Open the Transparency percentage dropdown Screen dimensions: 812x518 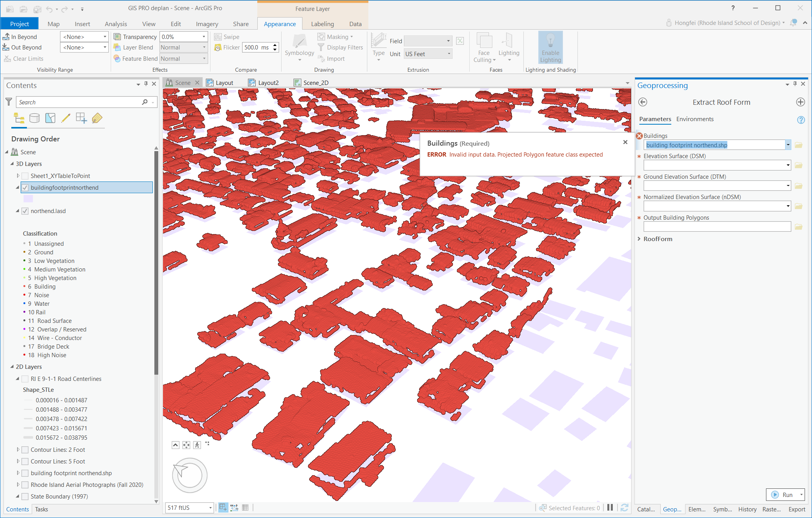(x=203, y=37)
